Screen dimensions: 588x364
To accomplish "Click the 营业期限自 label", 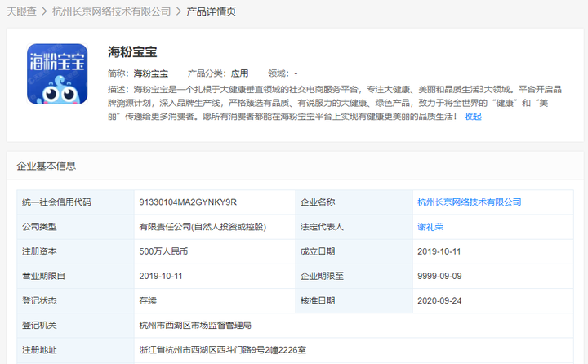I will [x=43, y=277].
